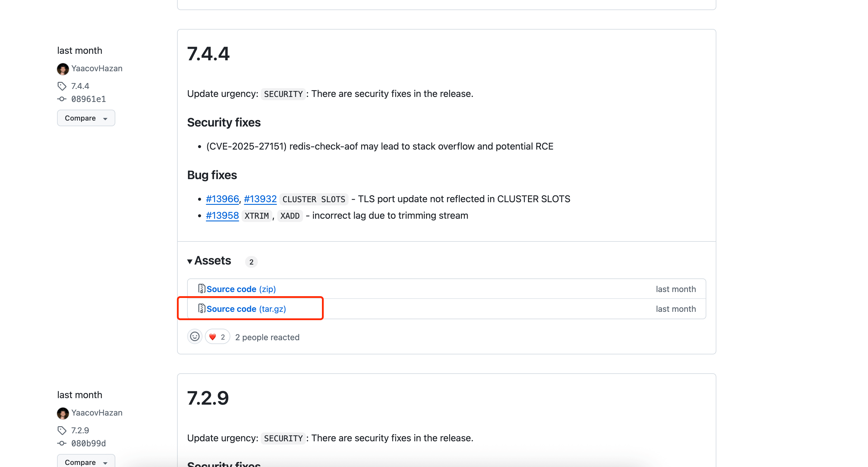Click the Assets count badge 2
This screenshot has width=868, height=467.
[x=251, y=262]
